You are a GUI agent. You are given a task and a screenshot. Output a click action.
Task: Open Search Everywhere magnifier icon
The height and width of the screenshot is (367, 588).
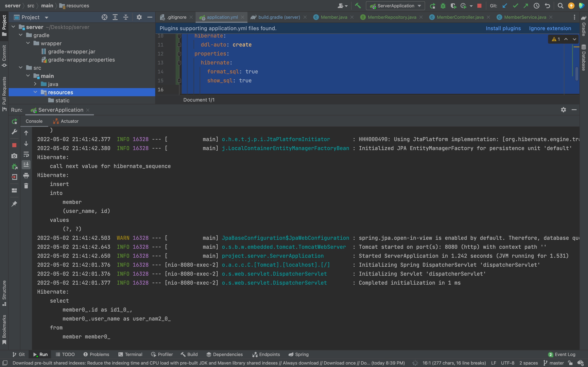pos(560,6)
